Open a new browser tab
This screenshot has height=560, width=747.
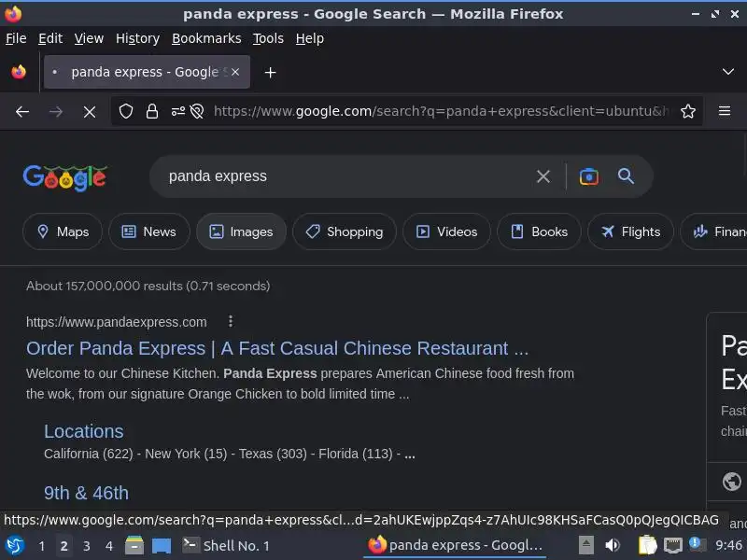[x=270, y=73]
